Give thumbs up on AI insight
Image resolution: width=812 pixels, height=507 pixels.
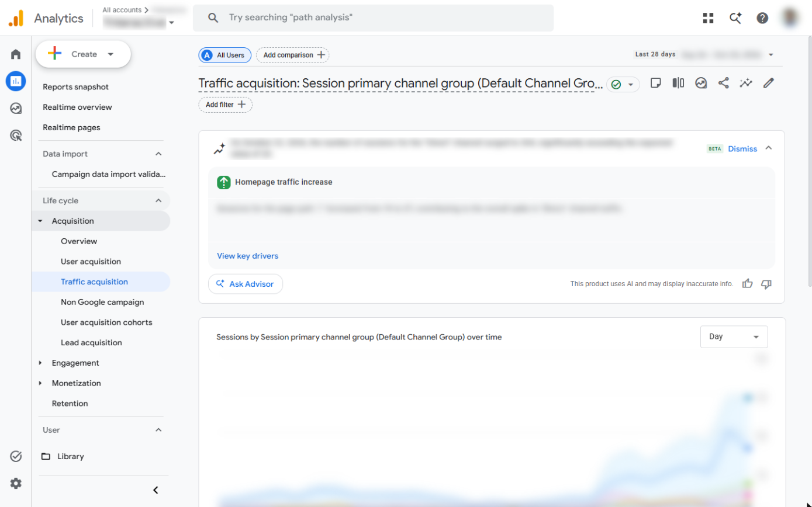747,284
